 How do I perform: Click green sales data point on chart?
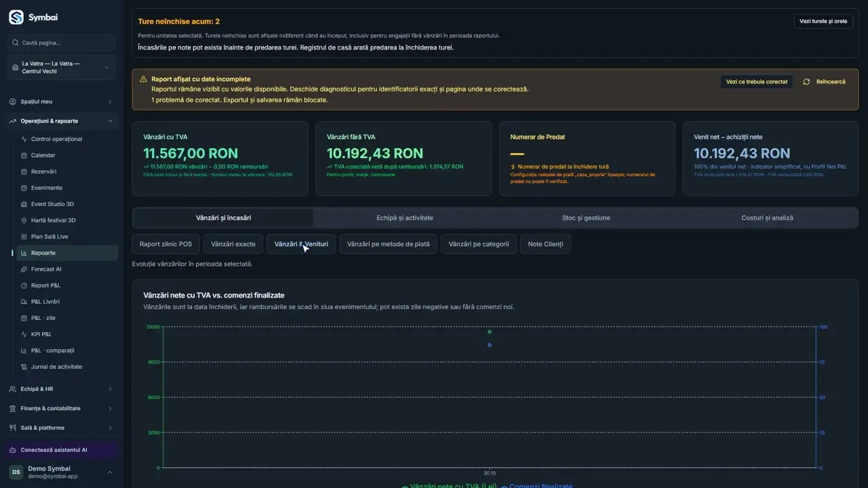[x=490, y=331]
